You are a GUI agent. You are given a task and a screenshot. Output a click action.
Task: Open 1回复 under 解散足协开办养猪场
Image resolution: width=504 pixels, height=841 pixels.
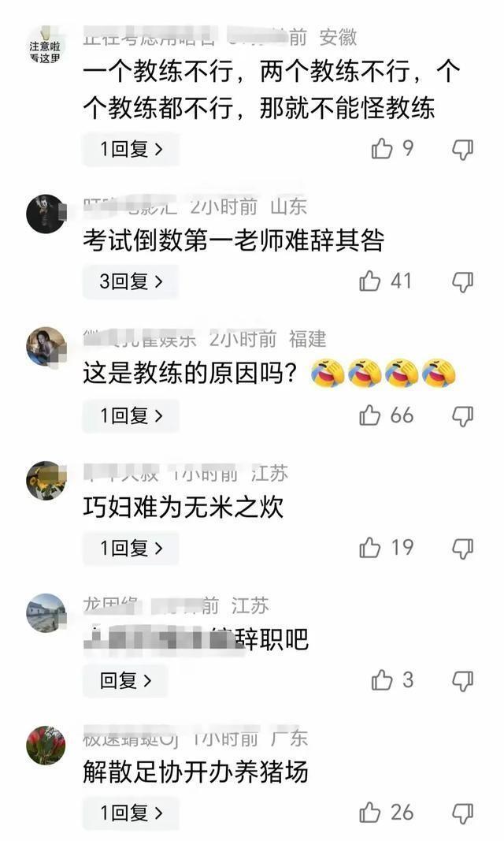point(131,813)
